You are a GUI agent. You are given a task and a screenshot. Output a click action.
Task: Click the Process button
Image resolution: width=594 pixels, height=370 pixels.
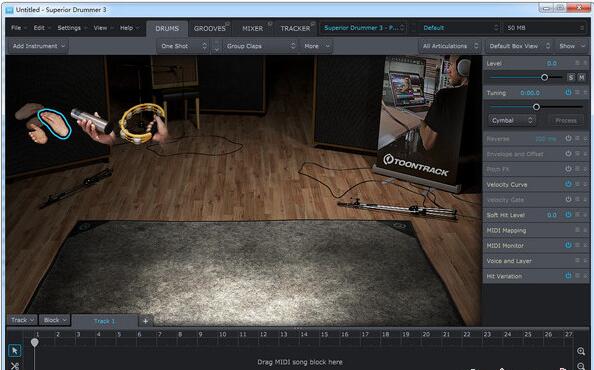(x=566, y=120)
